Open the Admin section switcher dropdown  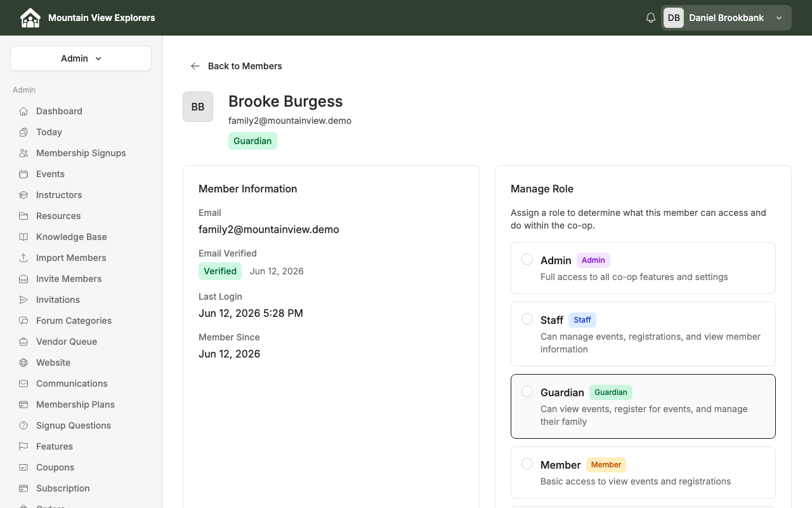pyautogui.click(x=81, y=58)
